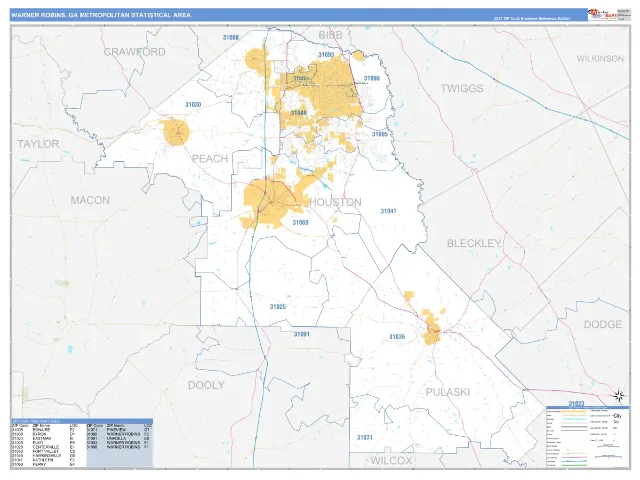Click ZIP code 31098 label
The image size is (640, 480).
coord(371,78)
